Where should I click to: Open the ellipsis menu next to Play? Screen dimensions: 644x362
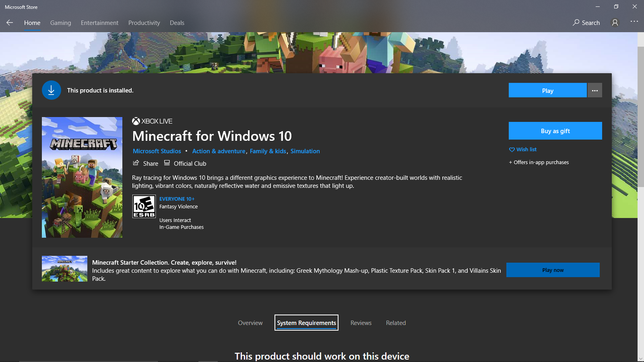pyautogui.click(x=595, y=90)
